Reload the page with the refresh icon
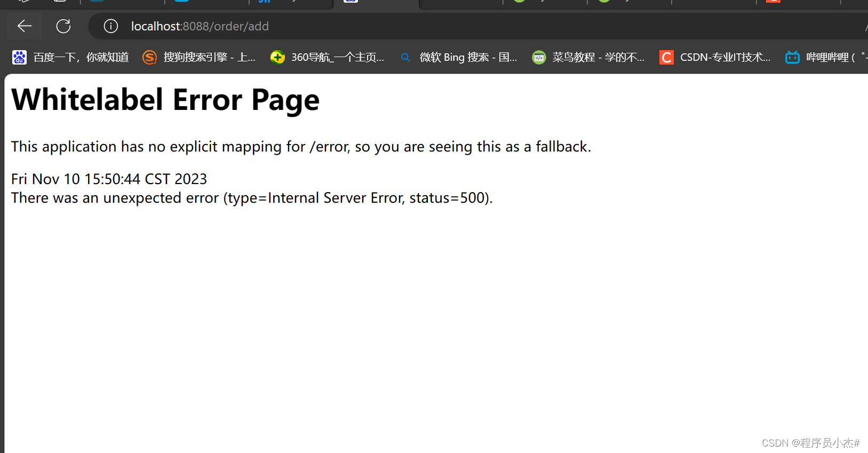The image size is (868, 453). click(x=63, y=26)
